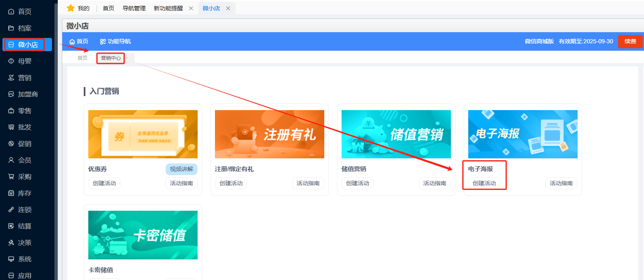Open the 电子海报 banner image
This screenshot has width=644, height=280.
coord(523,134)
